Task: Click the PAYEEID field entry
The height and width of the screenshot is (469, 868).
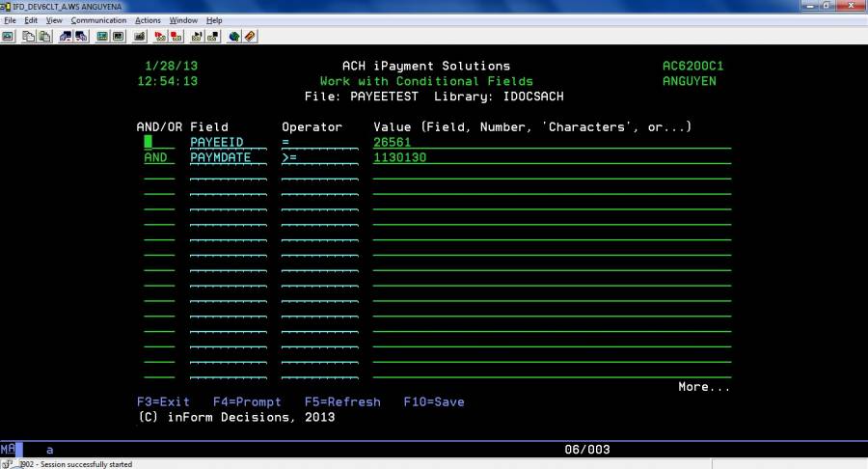Action: [217, 142]
